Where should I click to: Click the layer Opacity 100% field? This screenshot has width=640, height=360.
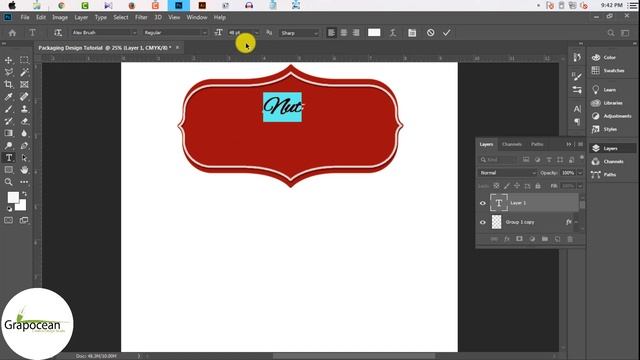(568, 173)
